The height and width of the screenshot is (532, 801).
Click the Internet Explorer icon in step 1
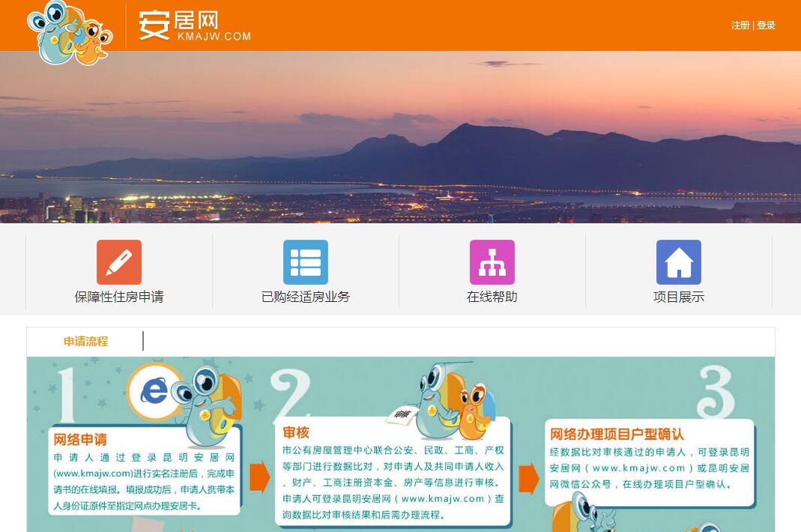click(154, 390)
